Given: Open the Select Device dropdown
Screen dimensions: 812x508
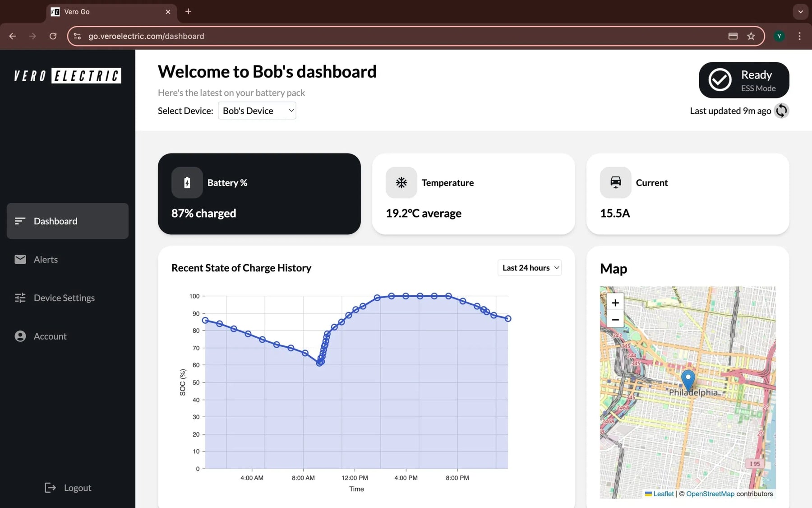Looking at the screenshot, I should [x=257, y=111].
